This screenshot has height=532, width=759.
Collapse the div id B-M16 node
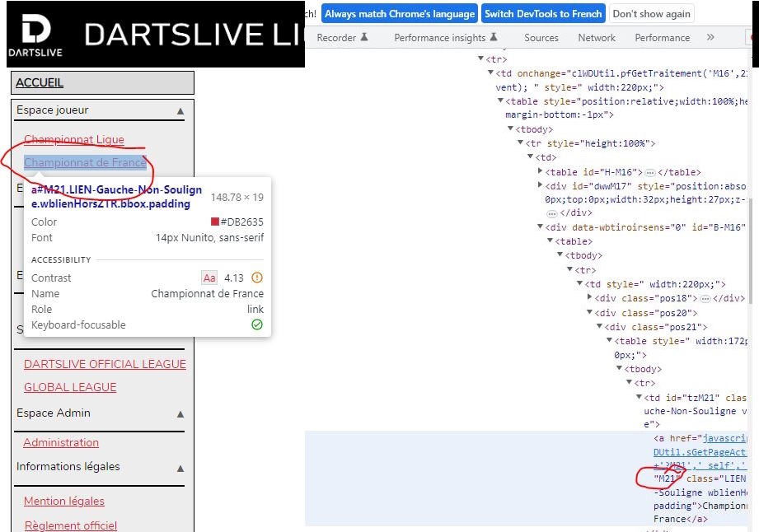coord(541,226)
